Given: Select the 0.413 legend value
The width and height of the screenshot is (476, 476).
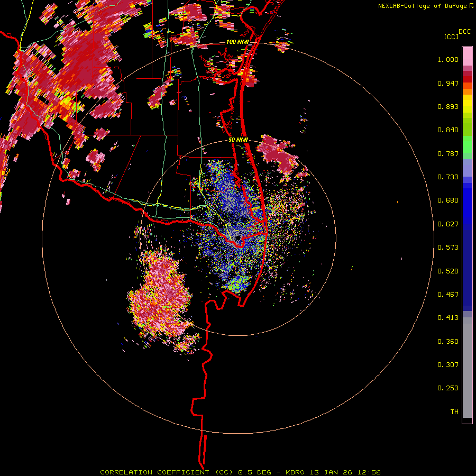Looking at the screenshot, I should point(448,318).
